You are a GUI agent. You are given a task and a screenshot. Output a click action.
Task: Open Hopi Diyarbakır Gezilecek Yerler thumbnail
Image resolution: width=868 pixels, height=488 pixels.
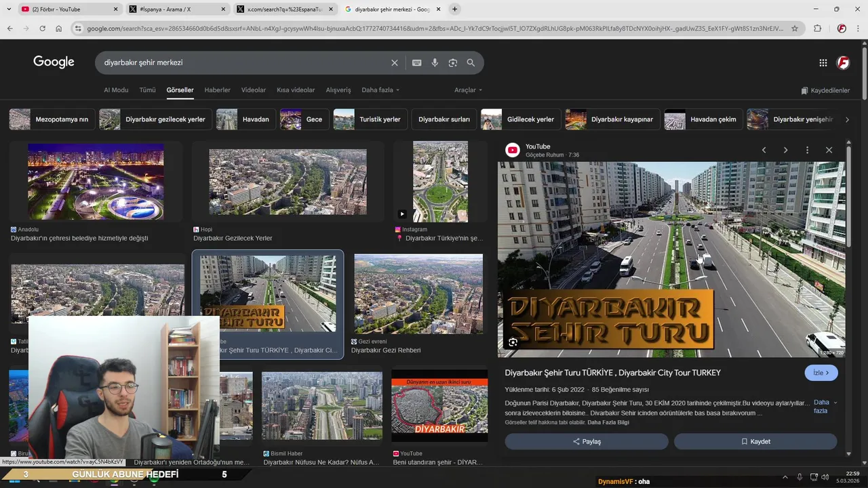tap(288, 182)
